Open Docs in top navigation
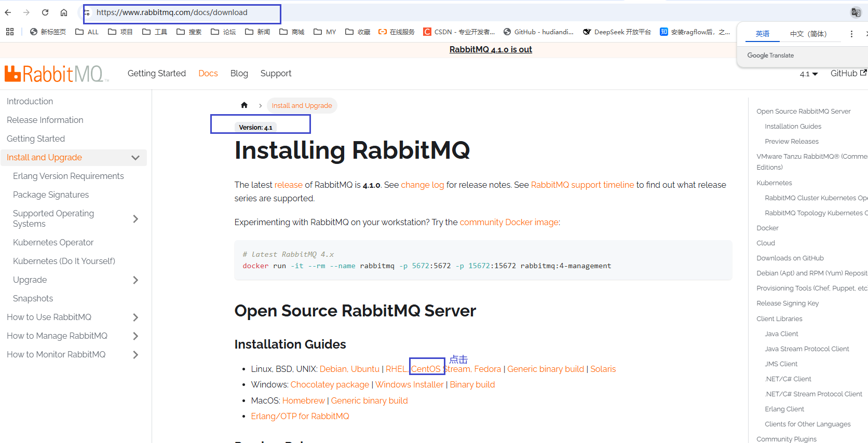 point(208,74)
